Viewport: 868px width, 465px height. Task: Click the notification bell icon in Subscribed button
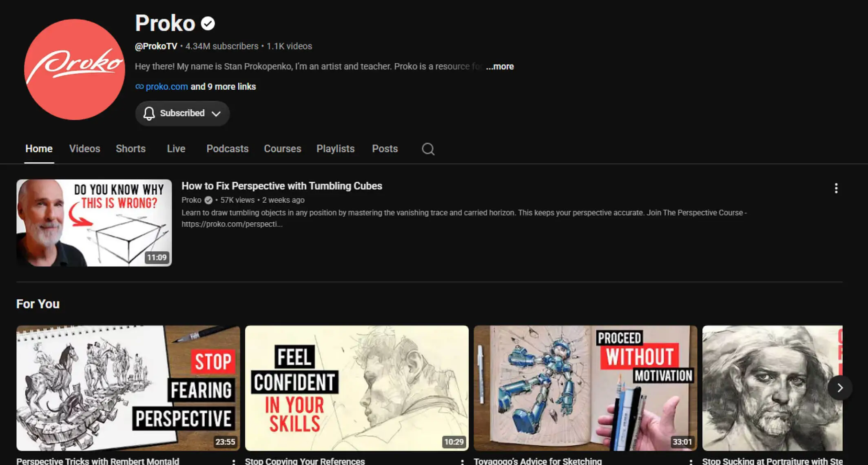[149, 113]
